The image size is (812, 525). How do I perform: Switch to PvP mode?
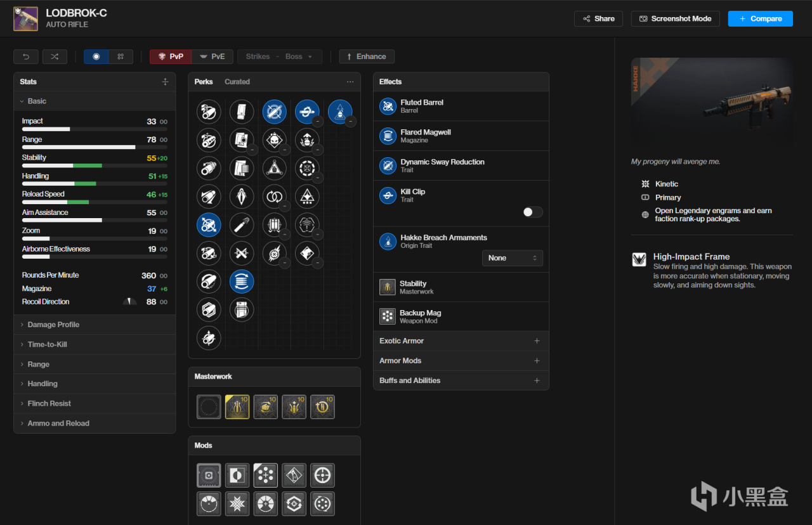point(171,56)
